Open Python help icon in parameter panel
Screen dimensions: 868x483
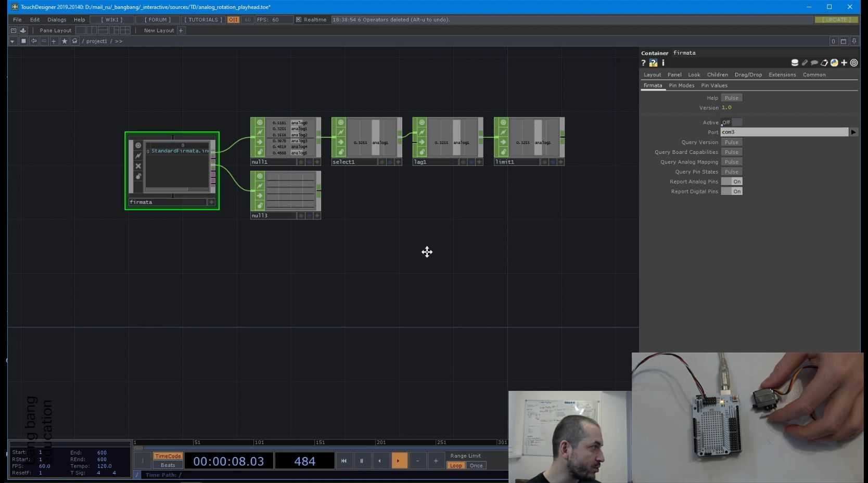pyautogui.click(x=654, y=63)
